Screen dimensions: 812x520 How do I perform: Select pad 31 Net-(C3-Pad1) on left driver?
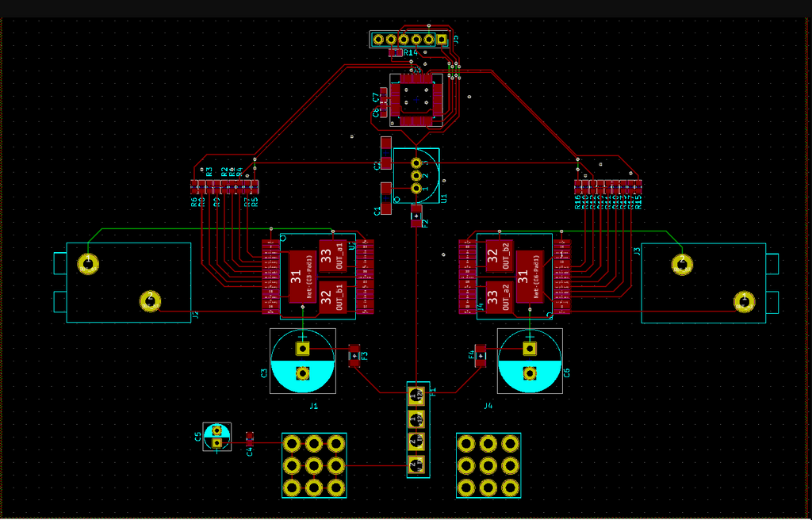[302, 277]
